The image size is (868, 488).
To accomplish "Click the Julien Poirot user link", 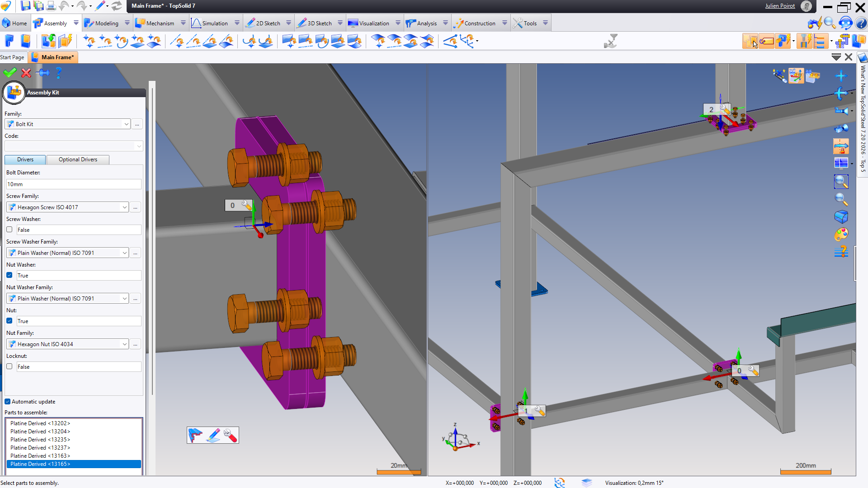I will click(x=780, y=6).
